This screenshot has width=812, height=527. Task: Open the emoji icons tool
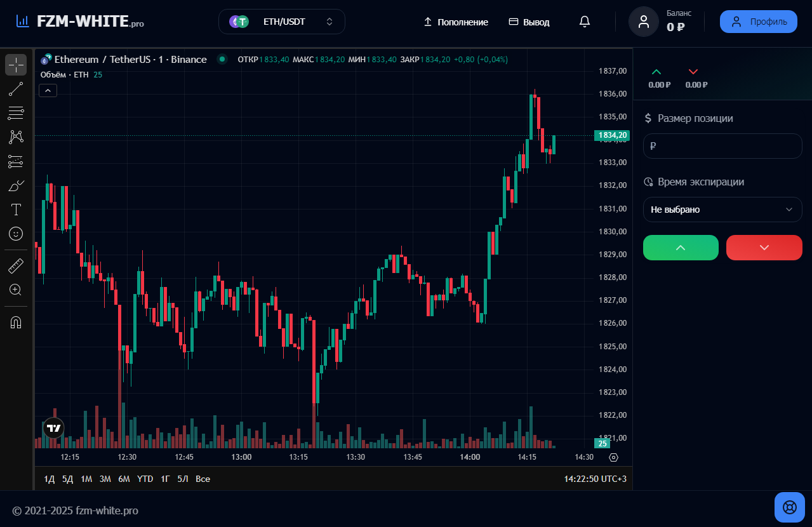16,234
